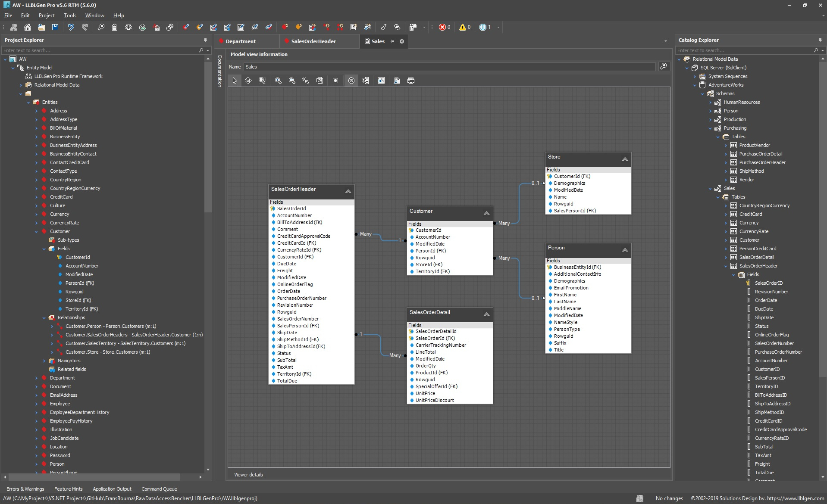Save the project with the floppy icon

55,27
